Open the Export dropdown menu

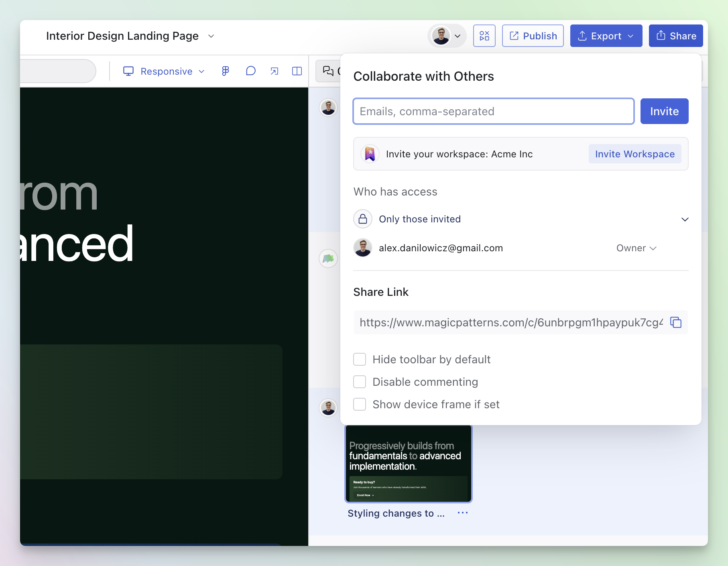606,36
